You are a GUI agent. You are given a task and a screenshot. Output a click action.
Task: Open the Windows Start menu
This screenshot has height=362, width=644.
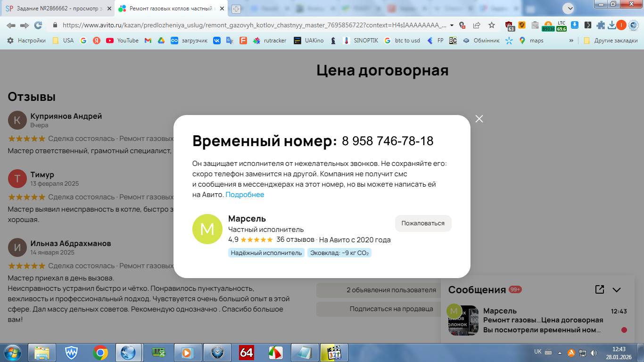pos(12,353)
